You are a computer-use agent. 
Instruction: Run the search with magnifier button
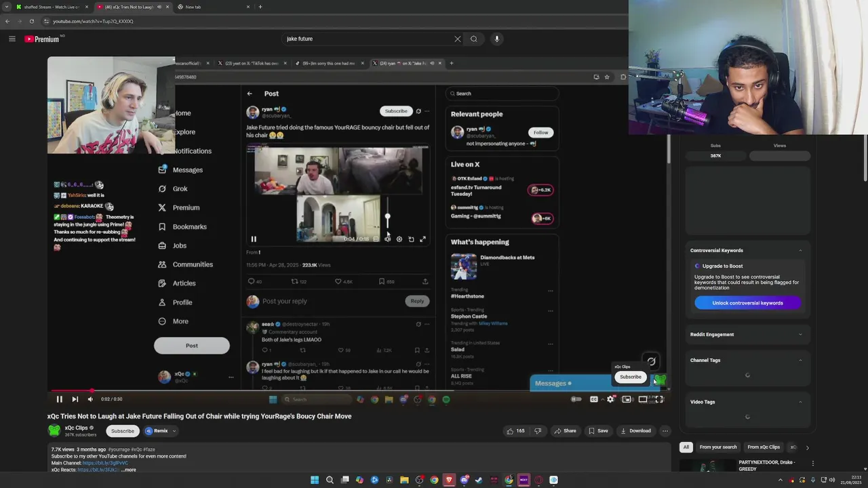(x=474, y=39)
